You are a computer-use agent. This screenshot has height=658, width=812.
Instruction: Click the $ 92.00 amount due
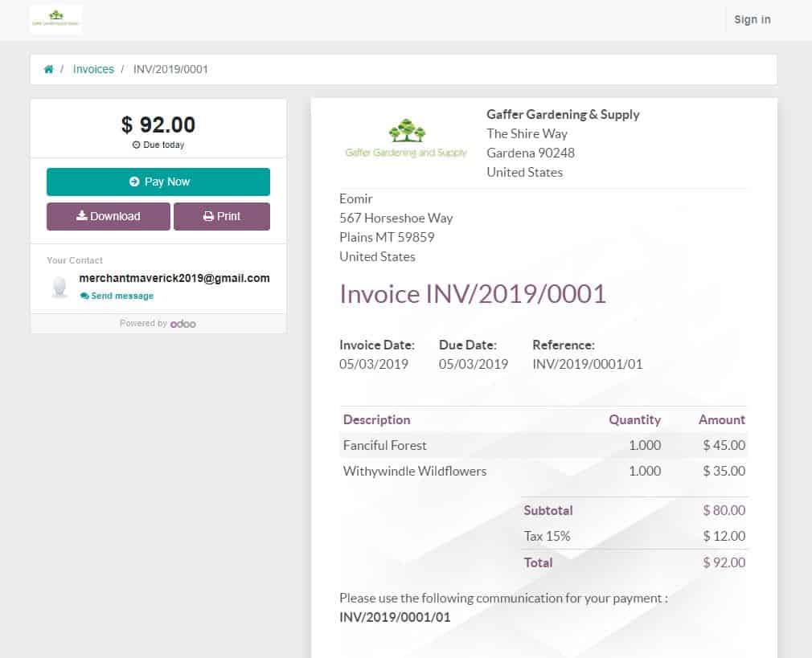point(158,125)
